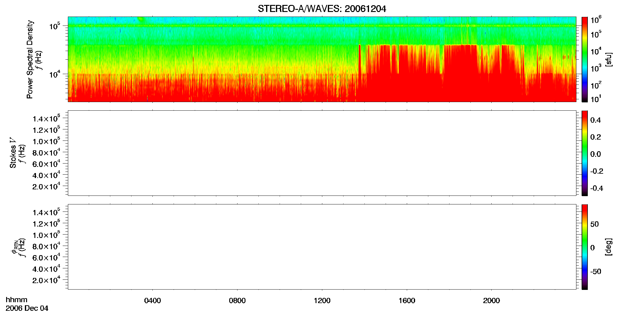Click the hhmm axis label
Image resolution: width=644 pixels, height=332 pixels.
point(17,300)
